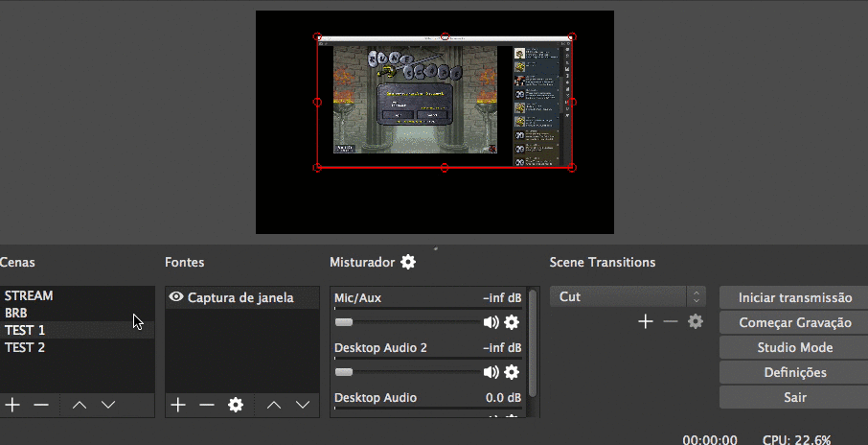This screenshot has width=868, height=445.
Task: Click top-left resize handle of preview source
Action: point(317,36)
